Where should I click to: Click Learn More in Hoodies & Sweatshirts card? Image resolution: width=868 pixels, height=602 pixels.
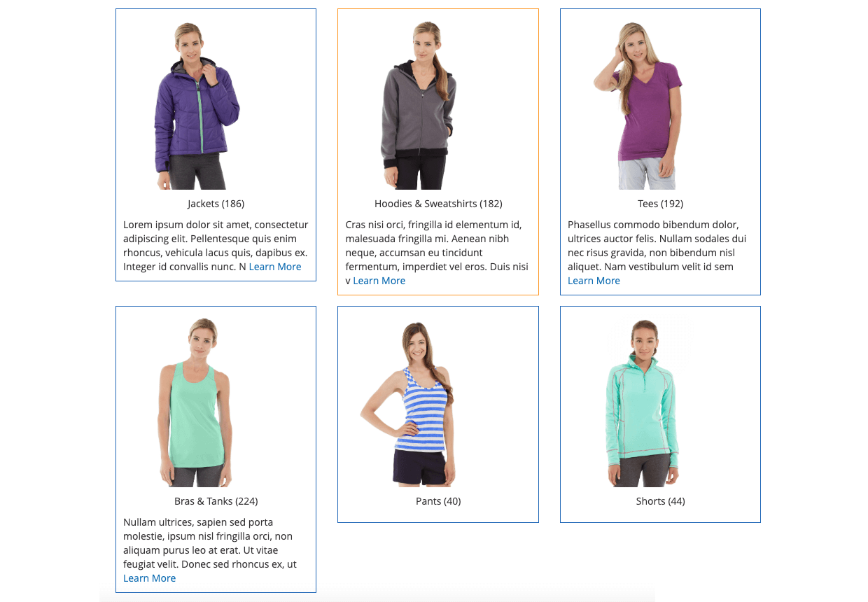(379, 281)
